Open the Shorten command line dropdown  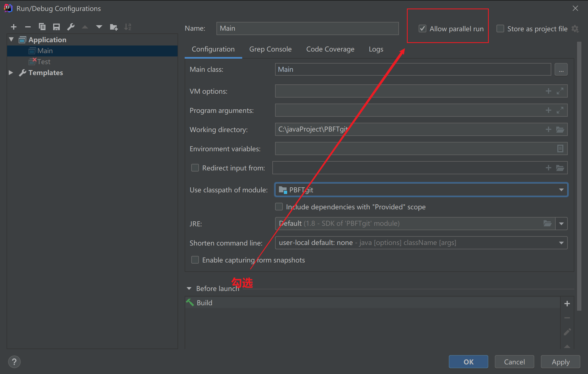(561, 243)
